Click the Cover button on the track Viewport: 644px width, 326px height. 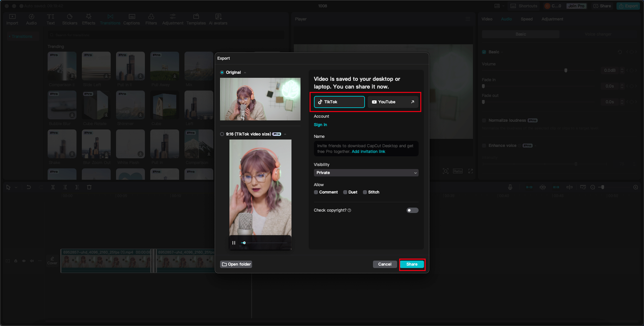pyautogui.click(x=52, y=260)
